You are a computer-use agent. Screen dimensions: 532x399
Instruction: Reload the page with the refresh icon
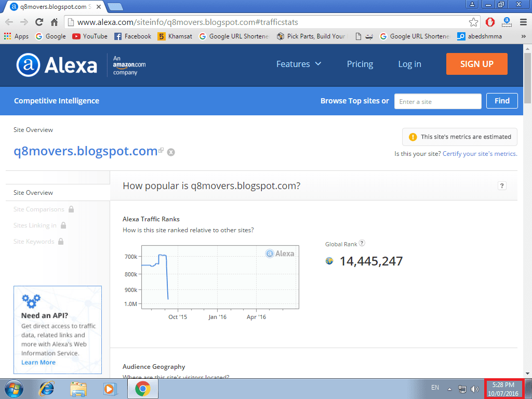pyautogui.click(x=39, y=22)
